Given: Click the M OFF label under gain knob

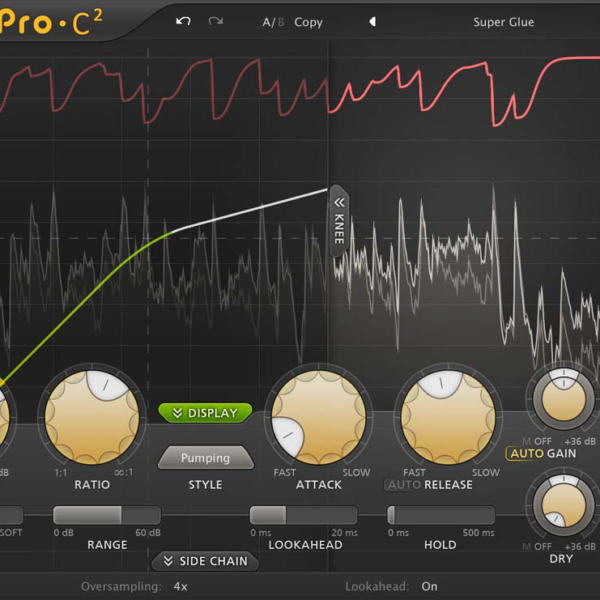Looking at the screenshot, I should [x=537, y=441].
